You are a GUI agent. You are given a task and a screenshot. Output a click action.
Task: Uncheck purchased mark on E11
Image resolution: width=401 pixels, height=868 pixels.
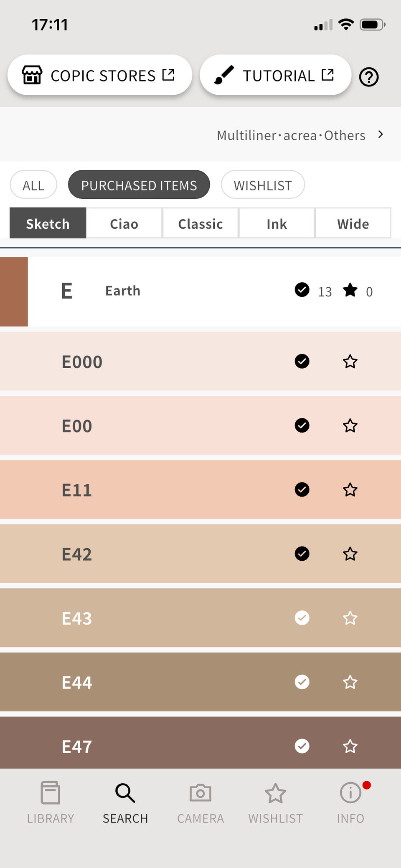pyautogui.click(x=302, y=489)
